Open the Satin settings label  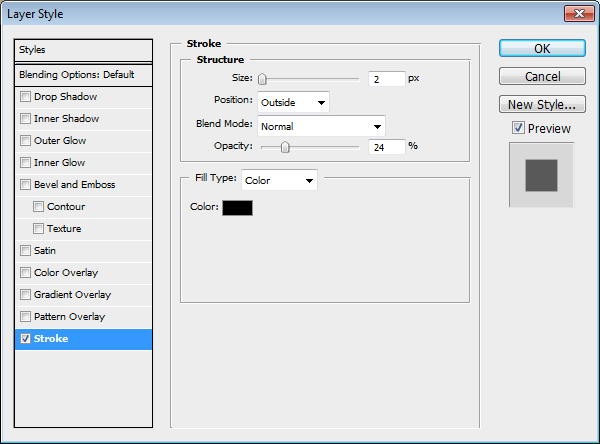click(x=45, y=251)
